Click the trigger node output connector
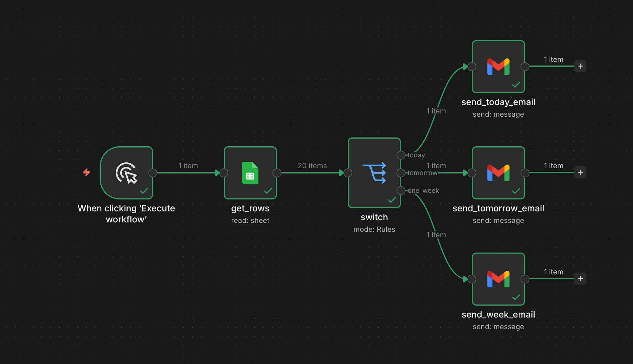The width and height of the screenshot is (633, 364). [153, 173]
